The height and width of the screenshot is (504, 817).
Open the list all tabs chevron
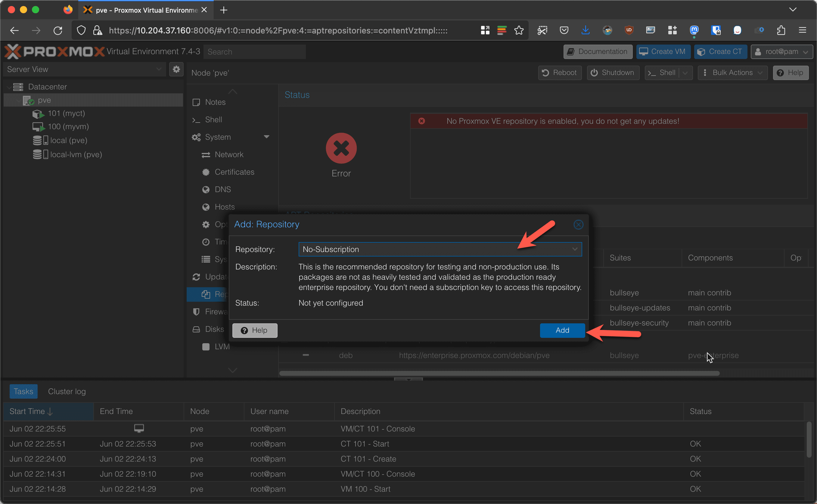(x=793, y=10)
